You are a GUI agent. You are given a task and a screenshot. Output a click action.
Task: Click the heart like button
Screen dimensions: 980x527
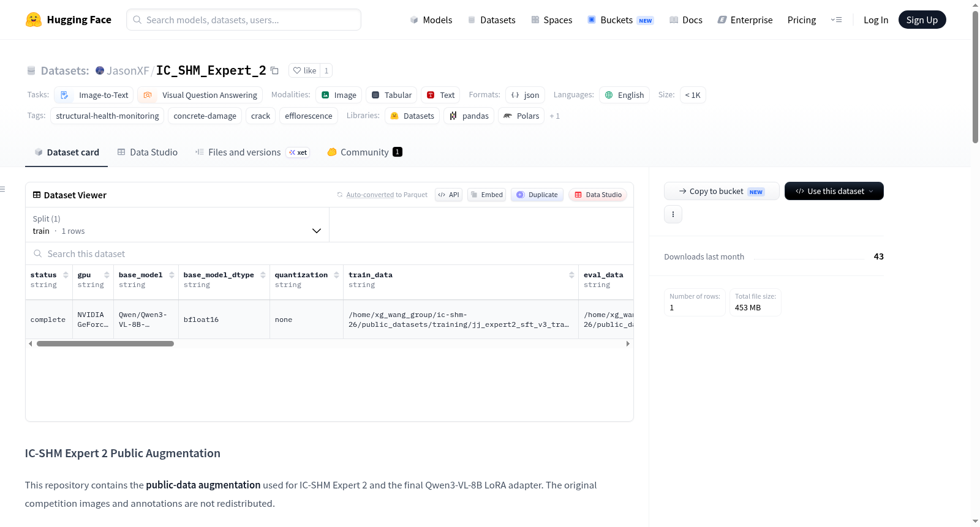pyautogui.click(x=304, y=70)
